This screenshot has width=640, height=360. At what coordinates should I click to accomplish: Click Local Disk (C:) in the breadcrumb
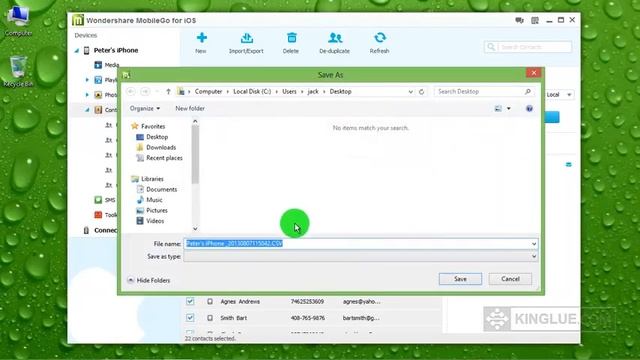[x=252, y=91]
